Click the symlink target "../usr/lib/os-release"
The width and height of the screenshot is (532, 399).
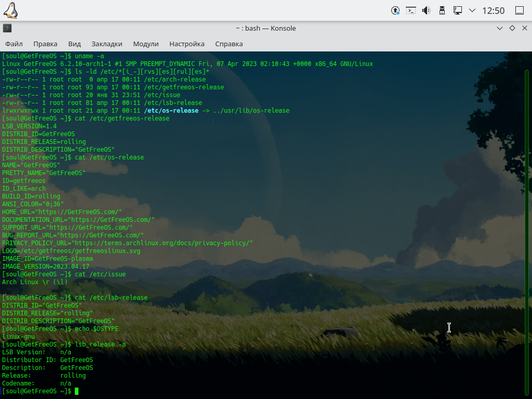point(251,111)
